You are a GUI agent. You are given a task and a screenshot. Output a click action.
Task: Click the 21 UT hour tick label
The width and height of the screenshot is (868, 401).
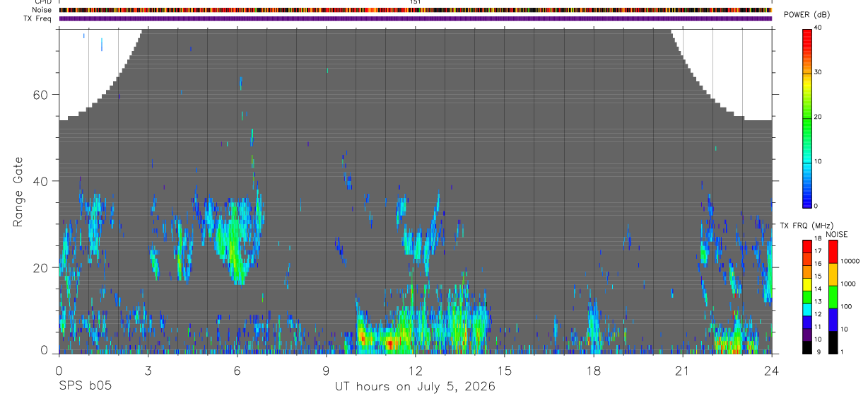tap(682, 370)
